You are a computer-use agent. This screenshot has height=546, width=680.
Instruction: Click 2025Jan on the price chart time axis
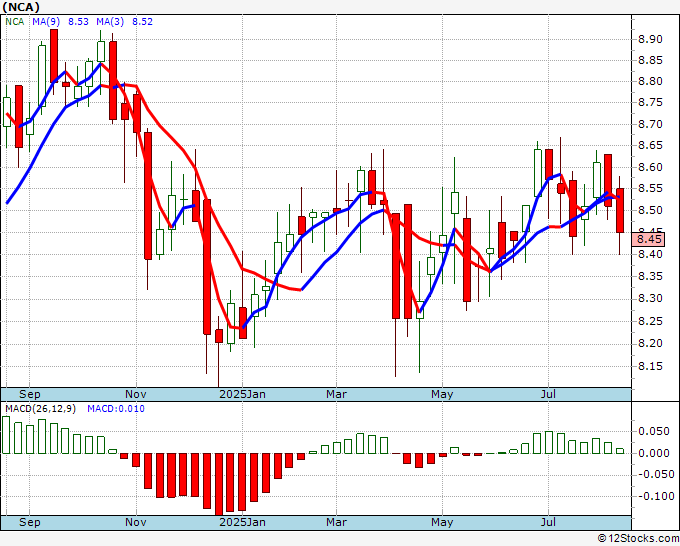tap(242, 394)
